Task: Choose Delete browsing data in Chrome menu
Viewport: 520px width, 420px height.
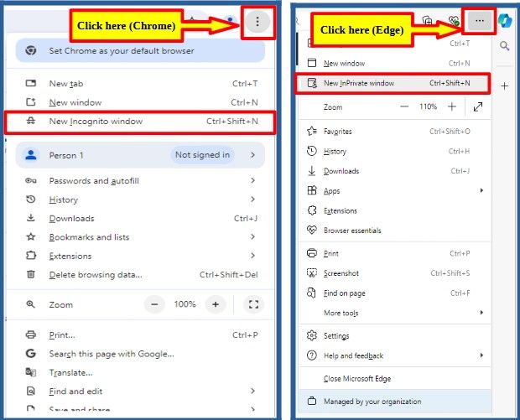Action: [140, 275]
